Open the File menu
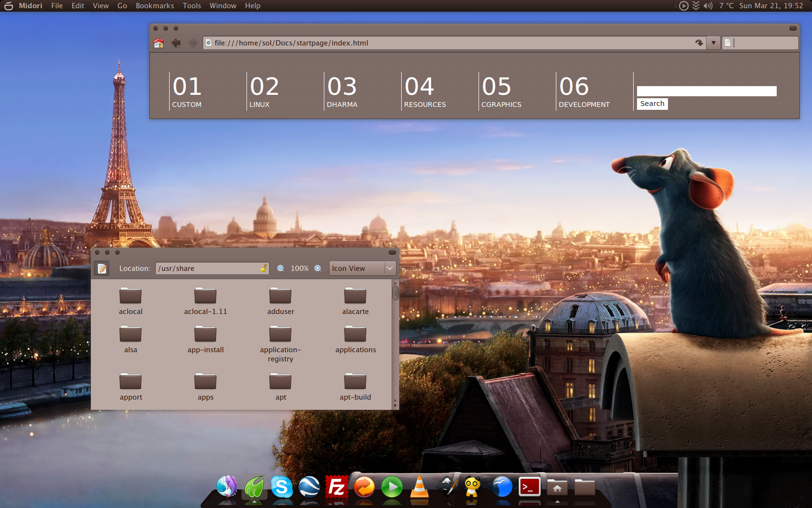 pyautogui.click(x=57, y=6)
